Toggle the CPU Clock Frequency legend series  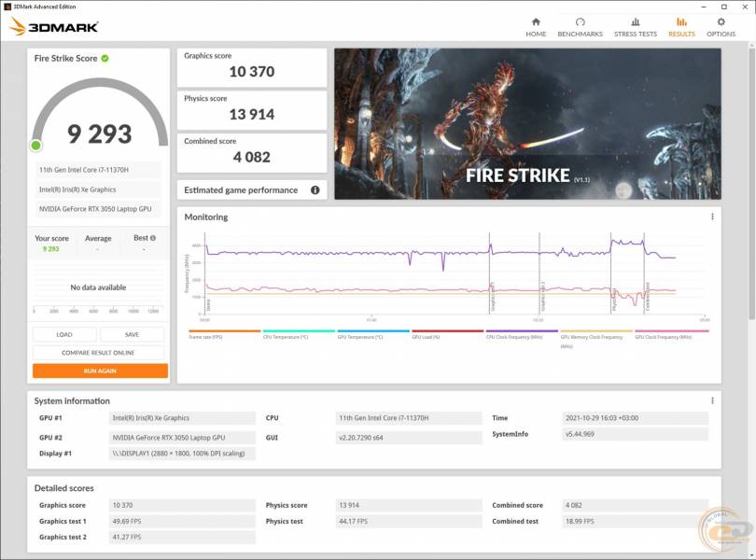[x=522, y=334]
